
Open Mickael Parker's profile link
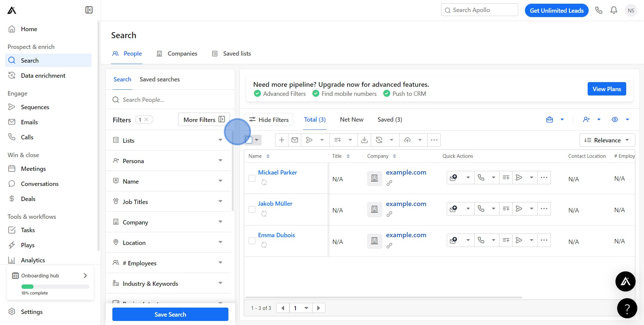(x=277, y=173)
